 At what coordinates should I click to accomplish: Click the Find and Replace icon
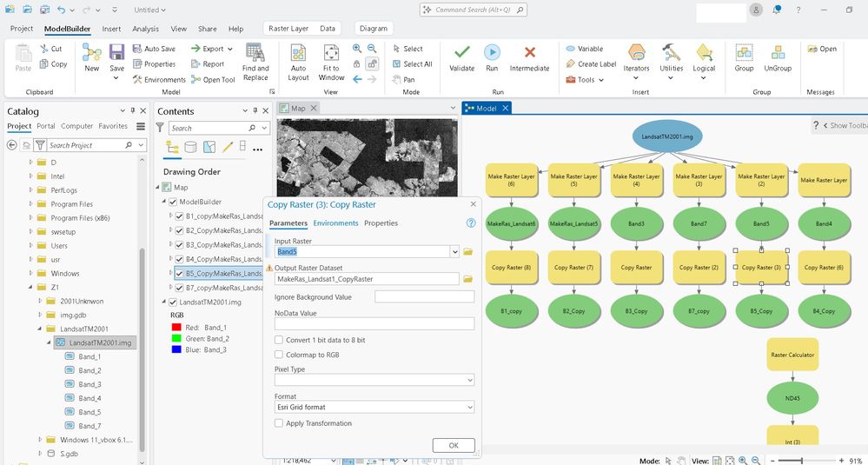[x=255, y=52]
